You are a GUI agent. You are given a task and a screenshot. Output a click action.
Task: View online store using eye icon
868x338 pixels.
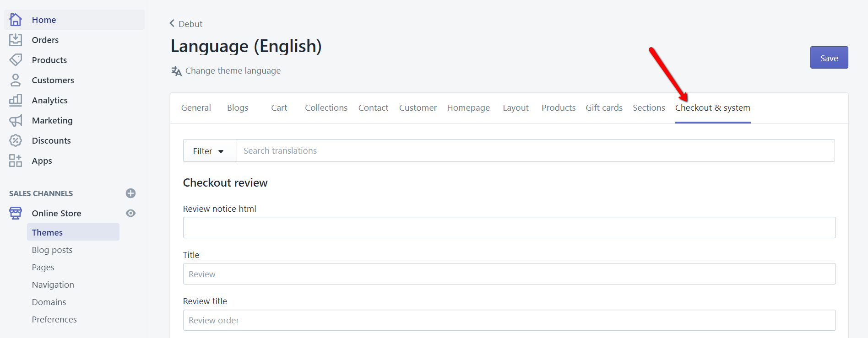130,213
